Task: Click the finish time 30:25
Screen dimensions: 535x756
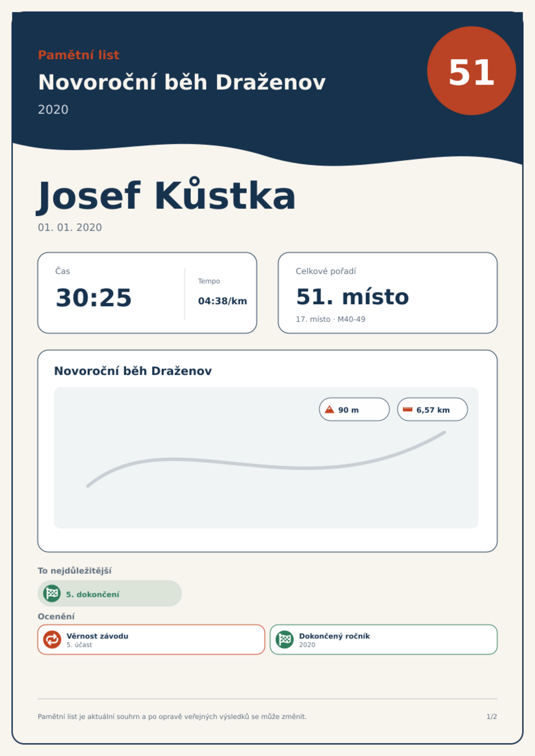Action: click(94, 298)
